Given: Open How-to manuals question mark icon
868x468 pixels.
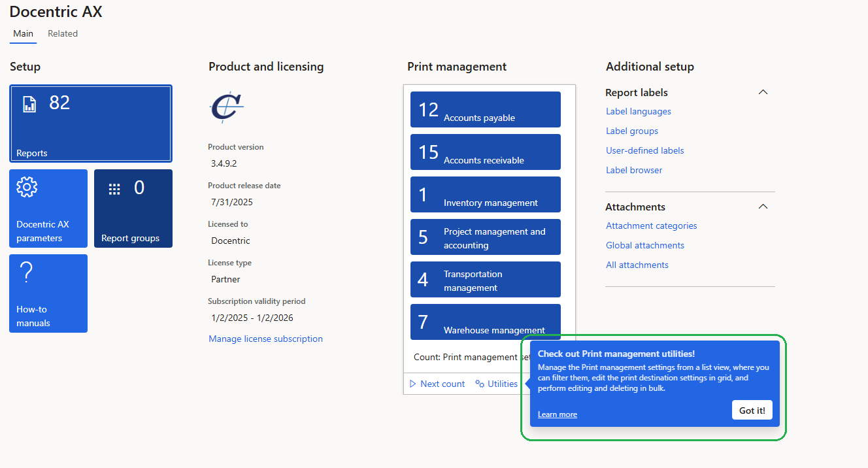Looking at the screenshot, I should point(27,272).
